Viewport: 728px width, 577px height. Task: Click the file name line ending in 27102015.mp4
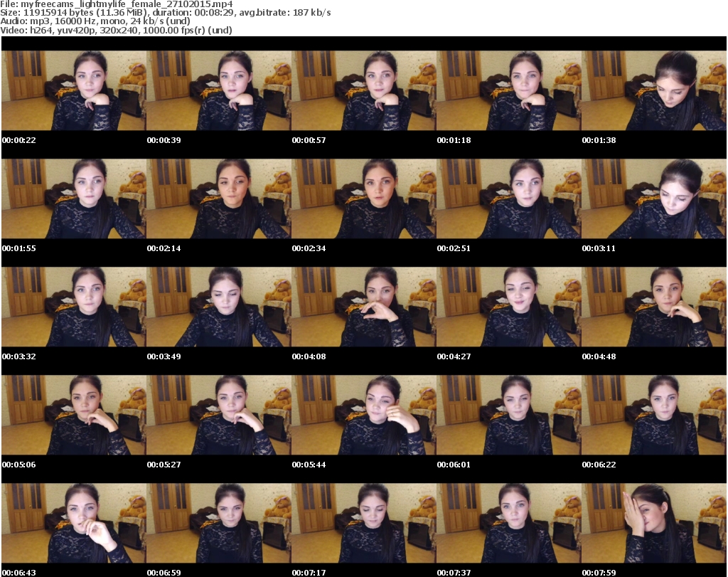[117, 4]
